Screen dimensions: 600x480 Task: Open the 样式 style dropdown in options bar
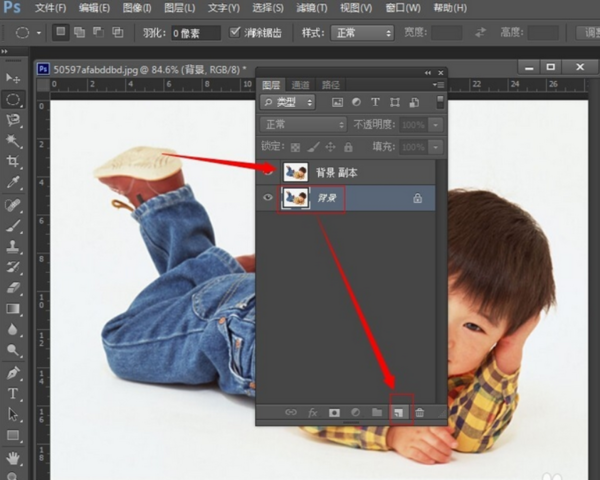[361, 33]
